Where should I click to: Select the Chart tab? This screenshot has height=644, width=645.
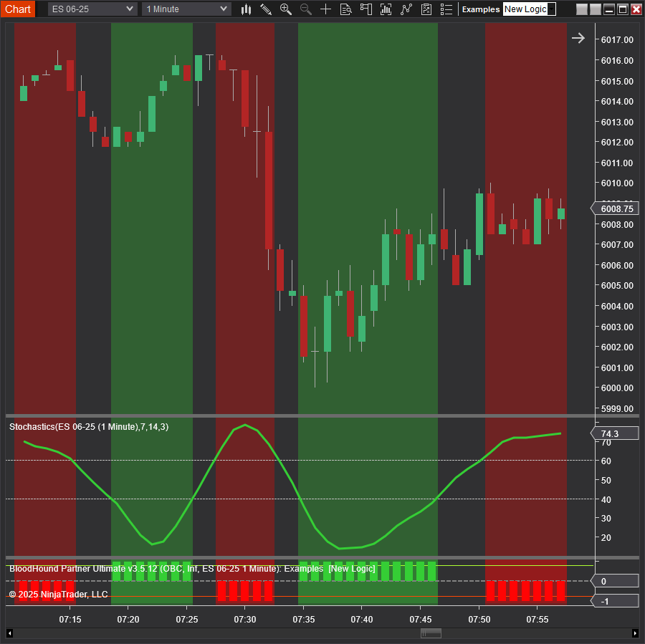[x=18, y=9]
